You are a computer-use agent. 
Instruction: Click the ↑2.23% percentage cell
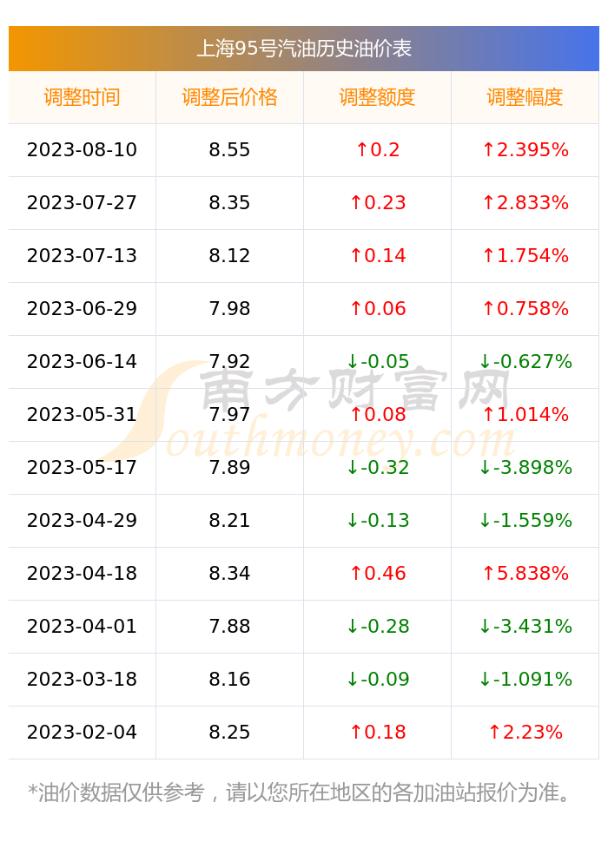click(x=525, y=732)
